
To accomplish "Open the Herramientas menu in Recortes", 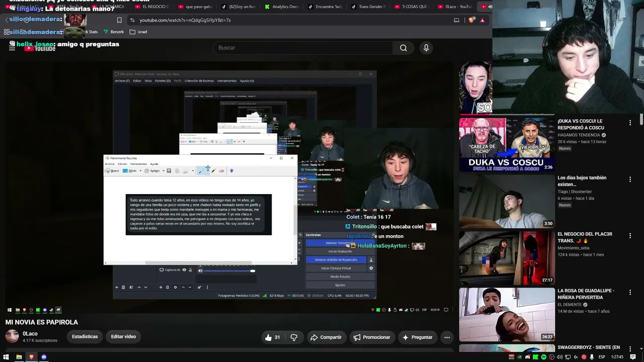I will (138, 164).
